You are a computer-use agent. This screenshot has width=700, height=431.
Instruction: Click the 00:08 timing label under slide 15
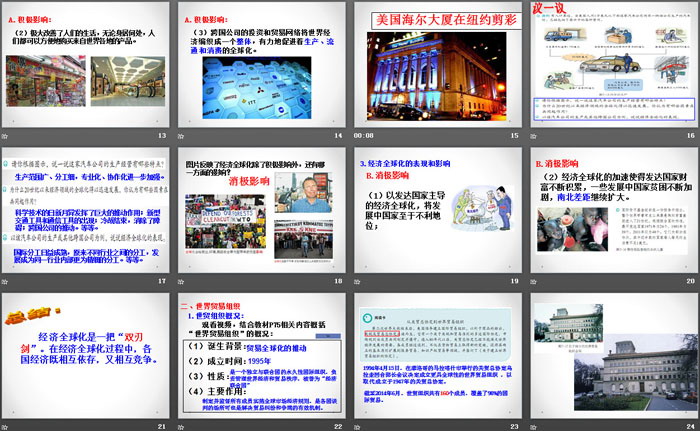[364, 135]
